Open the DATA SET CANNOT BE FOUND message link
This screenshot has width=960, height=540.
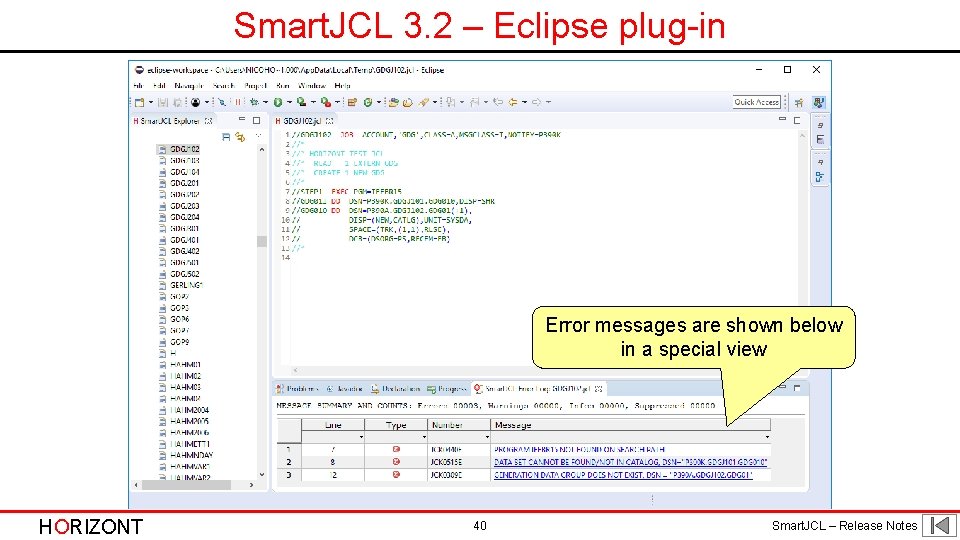pos(631,462)
